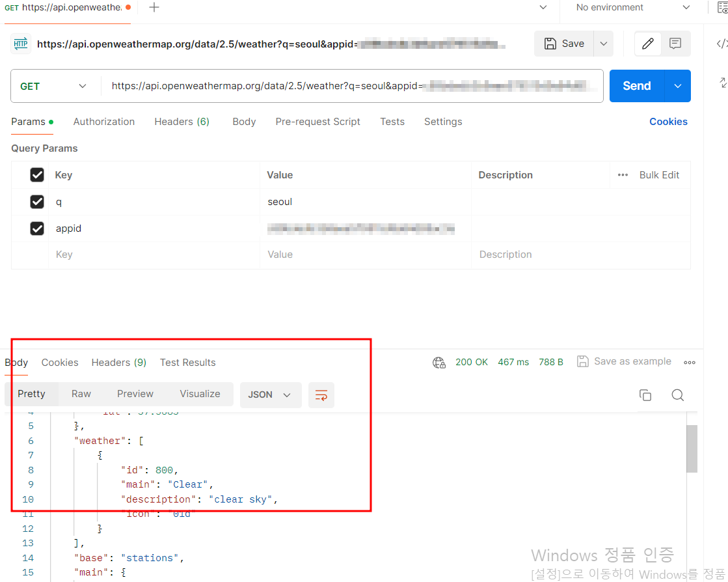Viewport: 728px width, 582px height.
Task: Uncheck the appid parameter checkbox
Action: [37, 229]
